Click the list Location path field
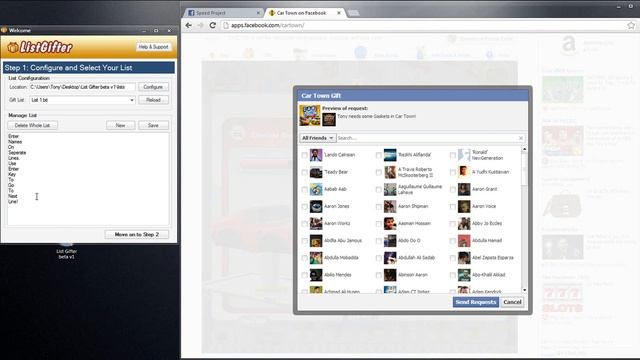 tap(82, 87)
